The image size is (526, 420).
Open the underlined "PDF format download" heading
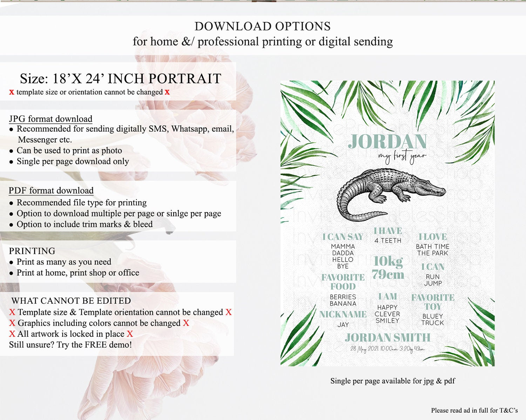point(51,191)
